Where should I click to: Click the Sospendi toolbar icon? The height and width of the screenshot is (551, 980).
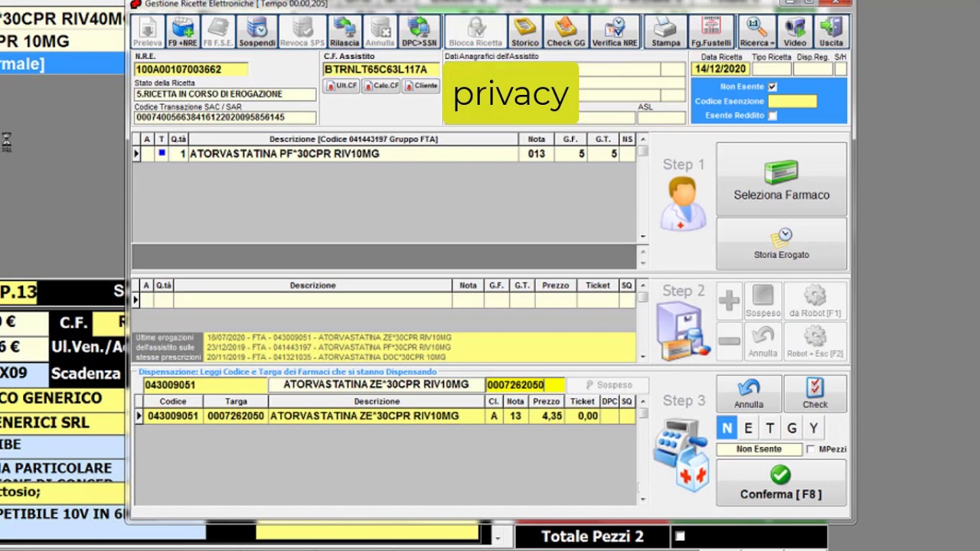coord(257,32)
